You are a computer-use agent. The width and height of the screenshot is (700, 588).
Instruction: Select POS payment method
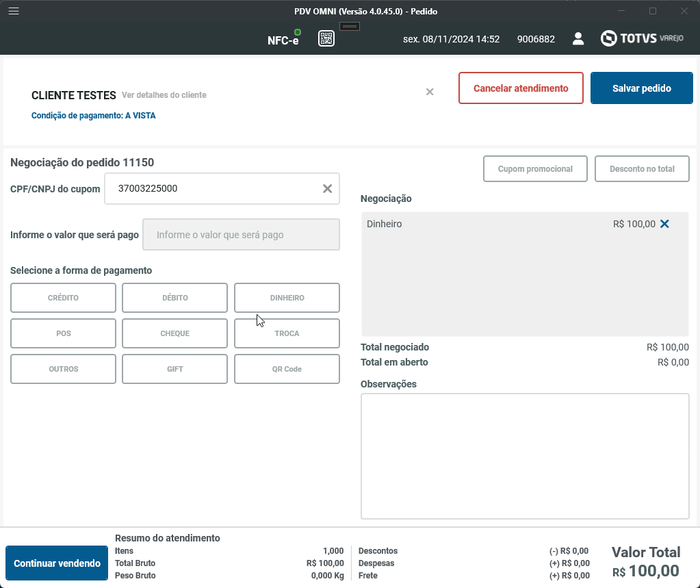(63, 333)
